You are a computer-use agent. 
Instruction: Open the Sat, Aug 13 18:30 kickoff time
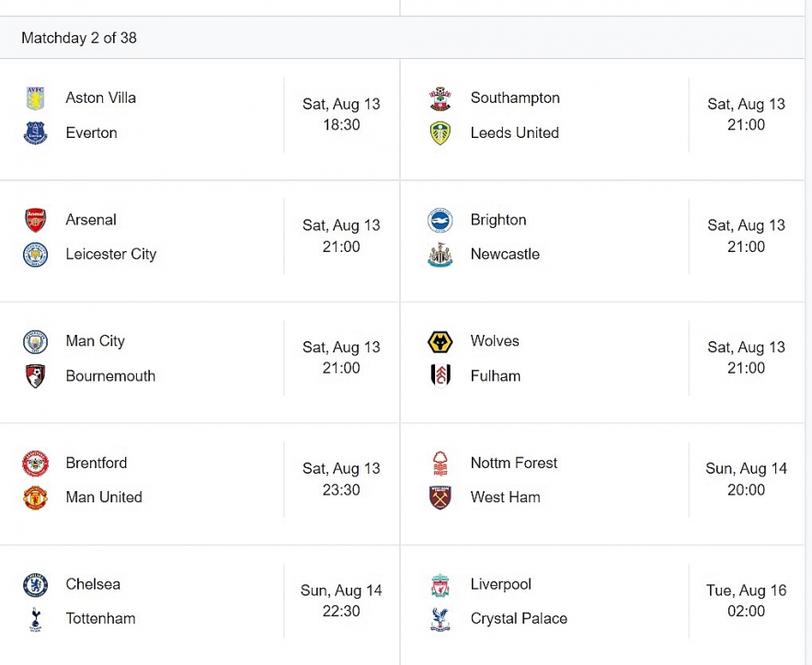(x=341, y=114)
